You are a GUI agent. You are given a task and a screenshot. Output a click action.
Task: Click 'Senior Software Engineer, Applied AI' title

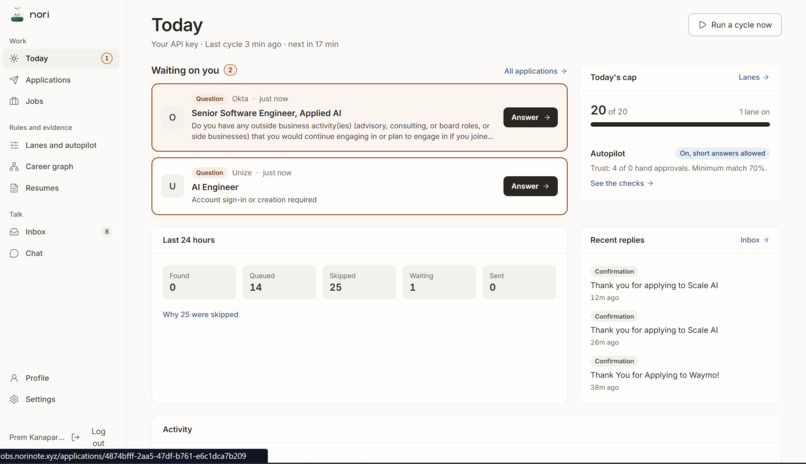[266, 113]
